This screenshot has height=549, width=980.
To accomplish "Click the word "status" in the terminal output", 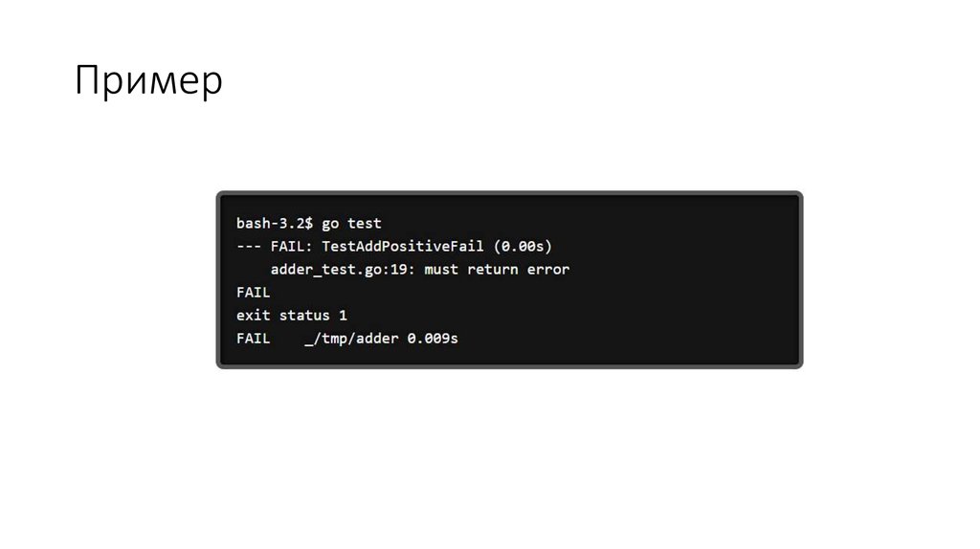I will click(303, 316).
